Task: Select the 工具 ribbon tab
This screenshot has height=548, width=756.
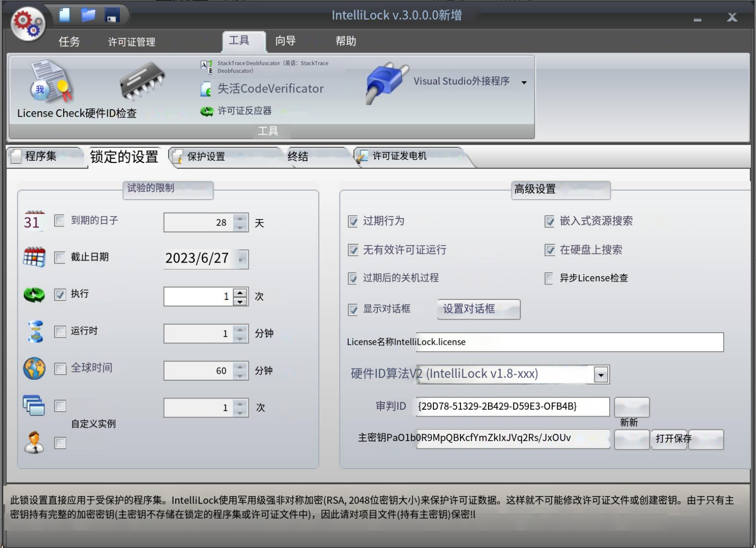Action: (244, 41)
